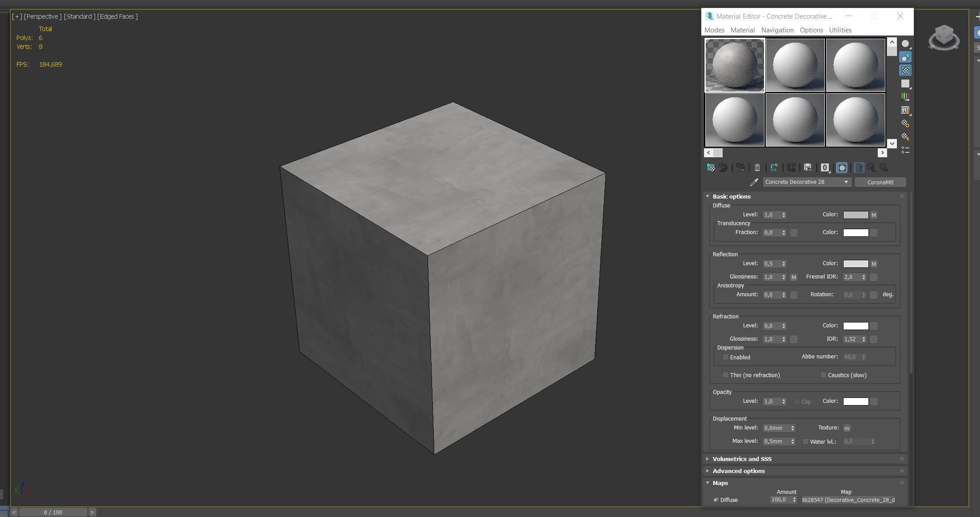Toggle Show Shaded Material in Viewport
The width and height of the screenshot is (980, 517).
click(842, 167)
